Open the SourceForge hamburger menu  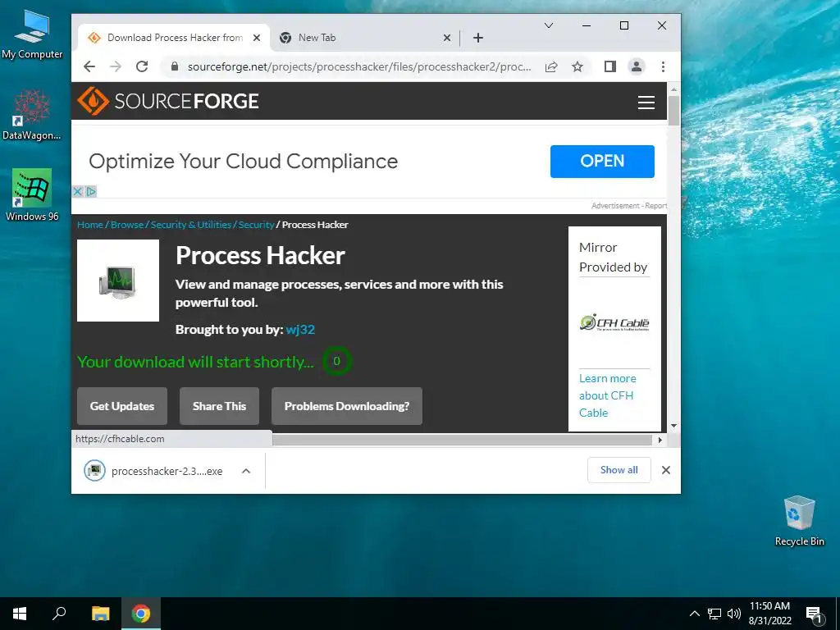click(x=646, y=102)
